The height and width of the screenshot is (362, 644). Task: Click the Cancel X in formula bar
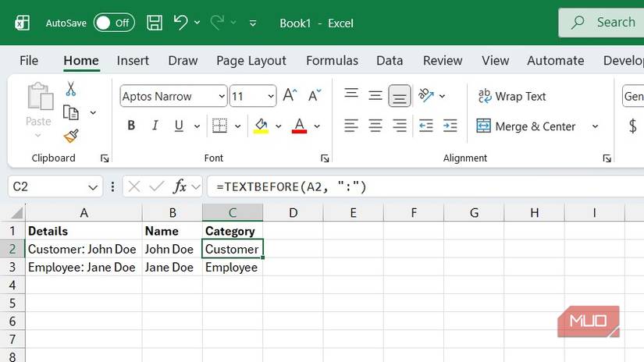(134, 187)
